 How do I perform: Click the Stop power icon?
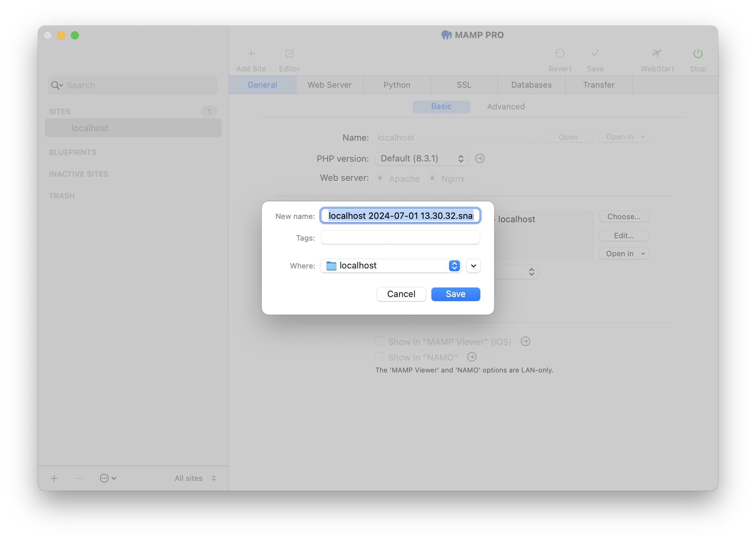698,53
